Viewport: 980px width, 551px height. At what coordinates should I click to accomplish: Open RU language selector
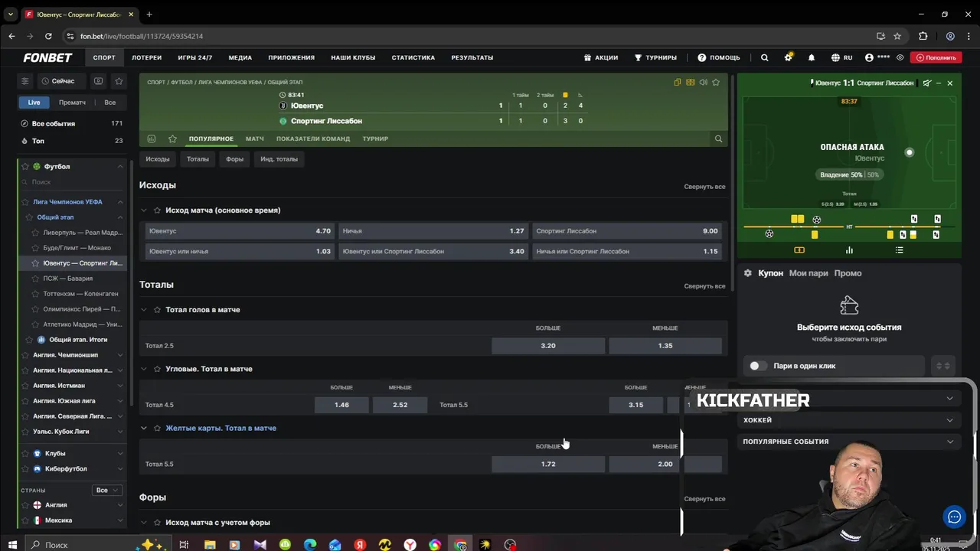point(842,57)
